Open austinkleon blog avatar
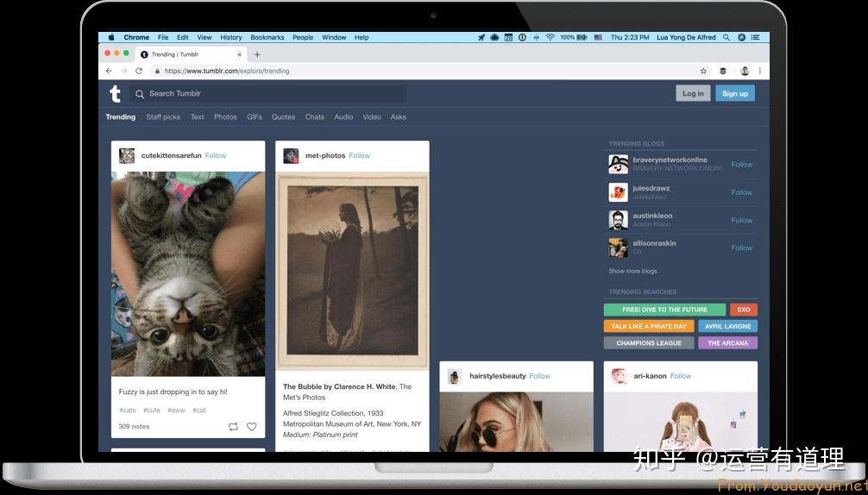Screen dimensions: 868x495 tap(619, 220)
